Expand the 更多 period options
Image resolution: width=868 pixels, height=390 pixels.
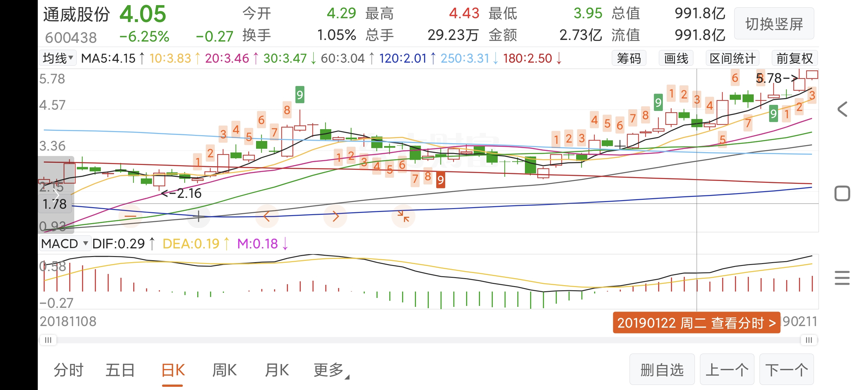point(331,370)
